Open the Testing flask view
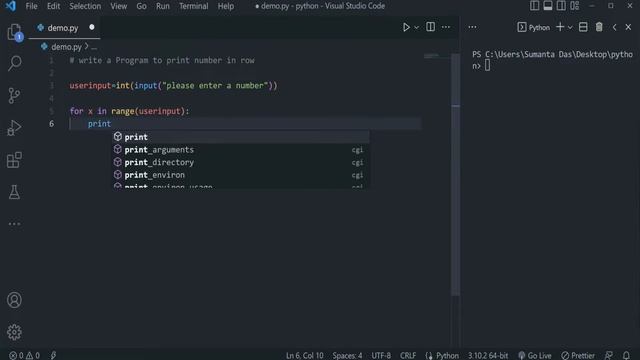 [x=14, y=192]
